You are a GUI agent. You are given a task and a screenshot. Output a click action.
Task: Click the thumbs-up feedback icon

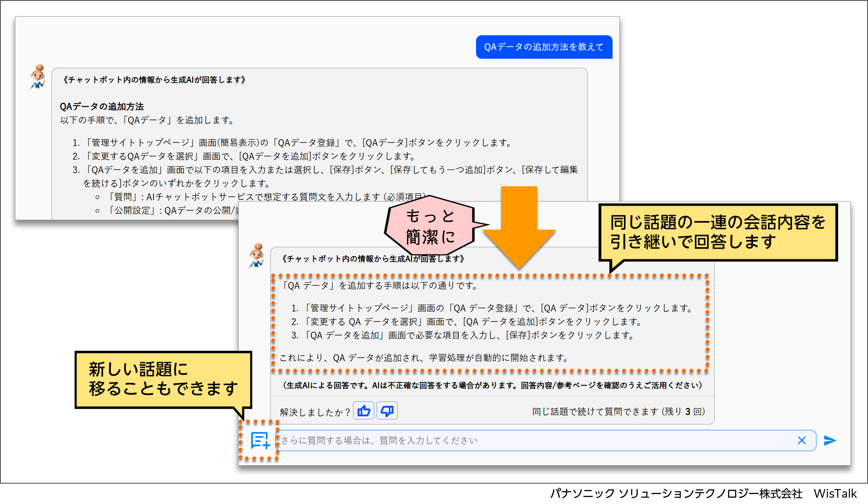[363, 411]
